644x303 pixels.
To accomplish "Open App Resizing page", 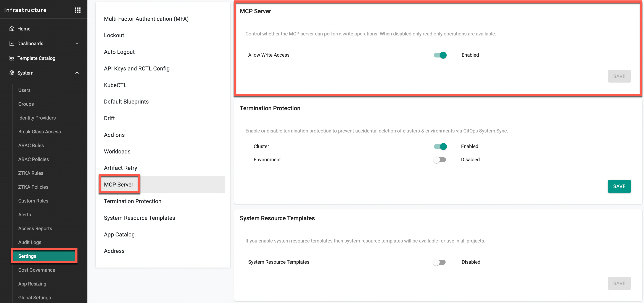I will [32, 284].
